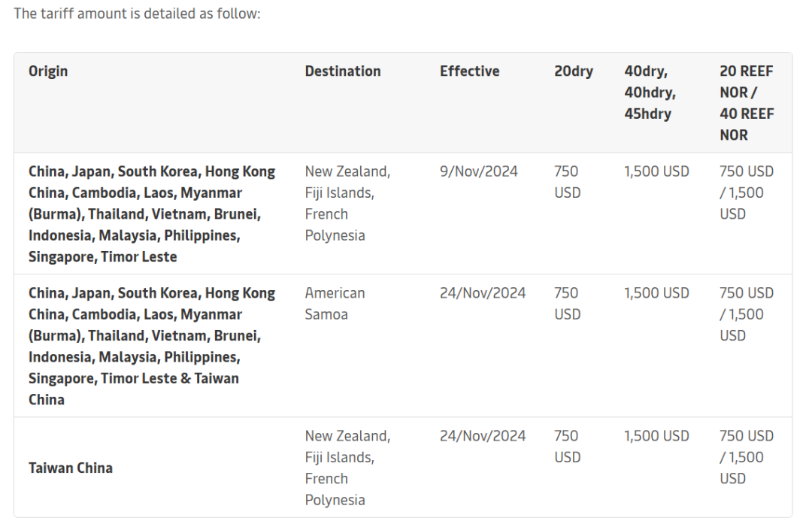Click first row New Zealand destination cell

pos(347,203)
